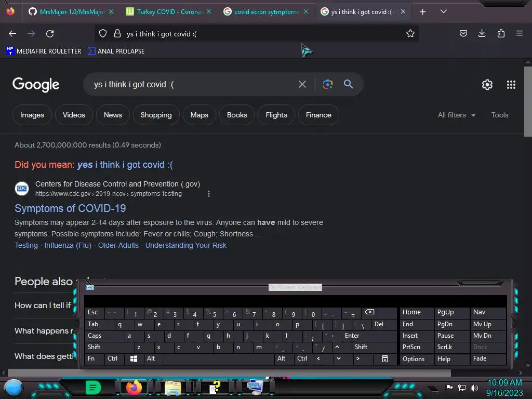Viewport: 532px width, 399px height.
Task: Click 'yes i think i got covid' suggestion
Action: click(125, 165)
